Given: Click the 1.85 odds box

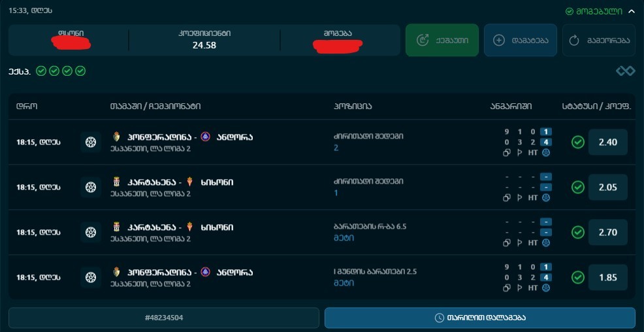Looking at the screenshot, I should (x=608, y=278).
